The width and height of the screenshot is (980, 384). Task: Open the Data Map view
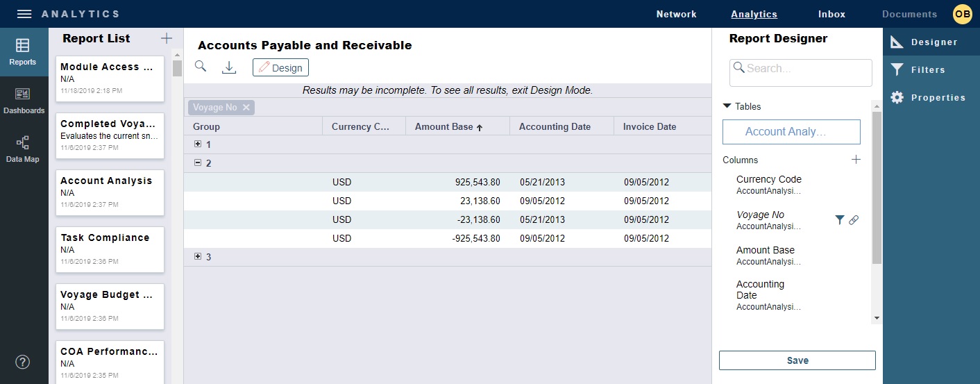coord(23,149)
